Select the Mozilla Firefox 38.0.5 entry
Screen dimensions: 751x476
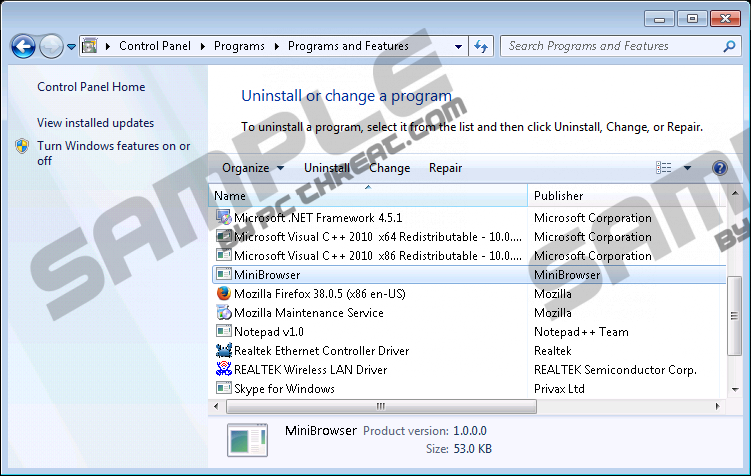click(x=316, y=294)
